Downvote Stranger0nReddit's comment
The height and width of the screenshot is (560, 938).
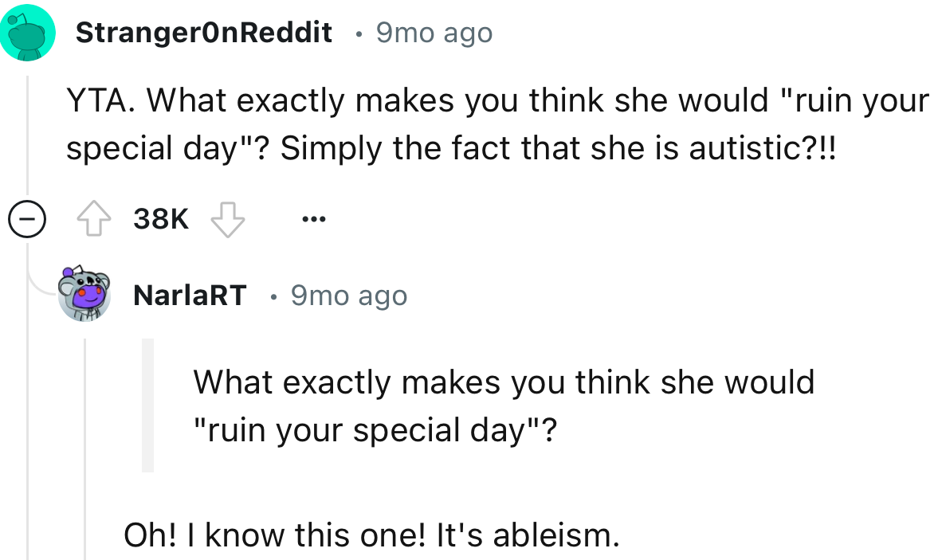pos(227,218)
